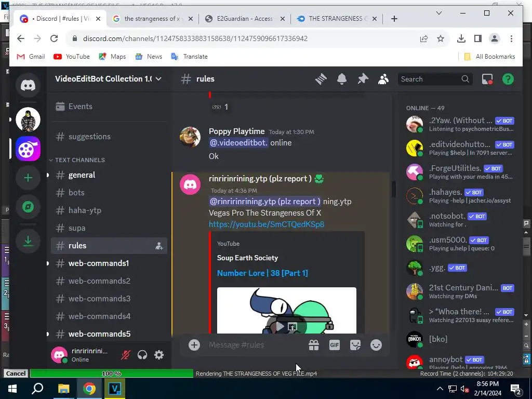Click the Vegas render progress bar at 100%
Screen dimensions: 532x399
tap(112, 374)
